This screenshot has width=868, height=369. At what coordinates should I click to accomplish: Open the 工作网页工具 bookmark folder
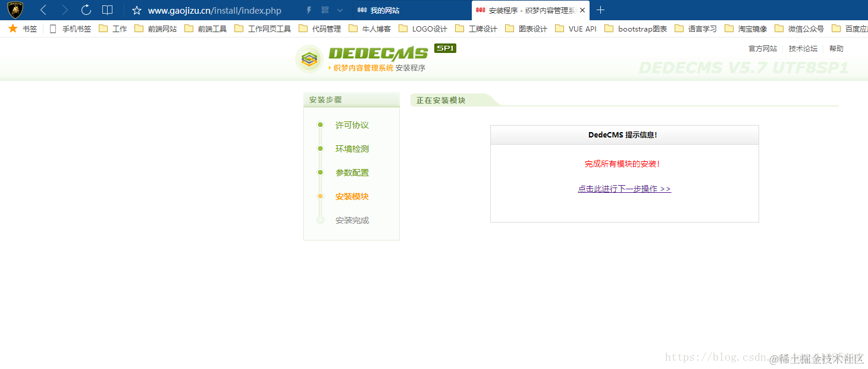tap(263, 29)
